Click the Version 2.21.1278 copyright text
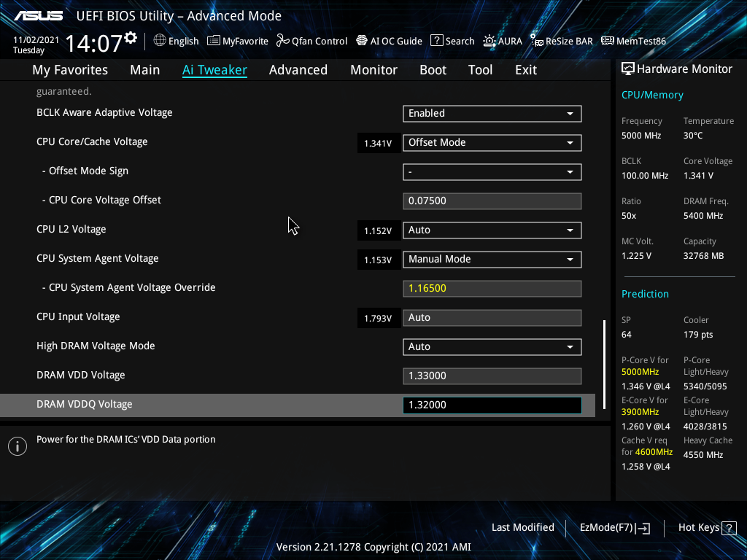Screen dimensions: 747x560 (373, 547)
